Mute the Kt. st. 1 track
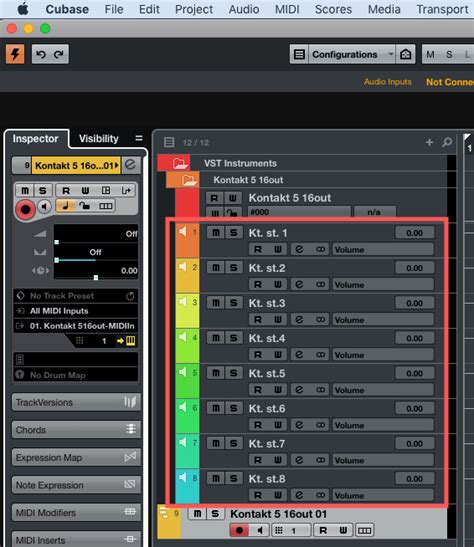This screenshot has width=474, height=547. (216, 232)
